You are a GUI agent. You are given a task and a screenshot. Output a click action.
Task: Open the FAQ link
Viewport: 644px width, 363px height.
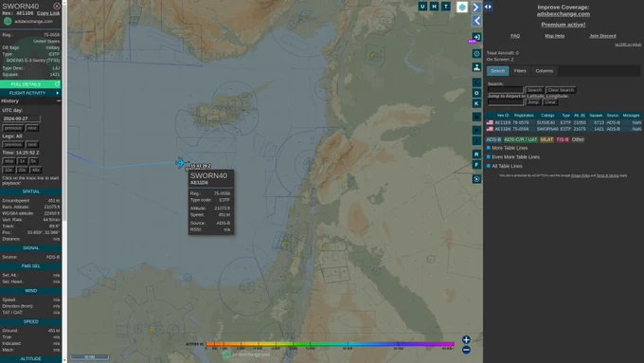coord(515,36)
